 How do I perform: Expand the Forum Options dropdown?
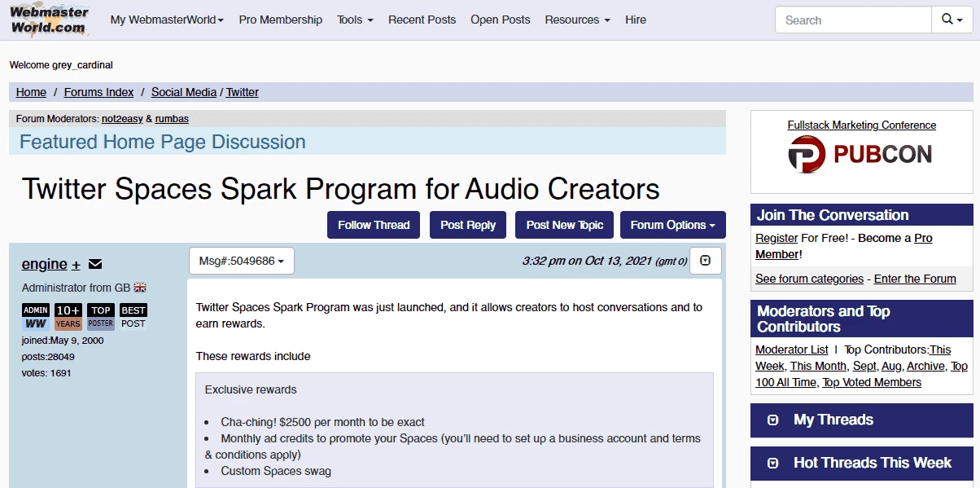point(673,225)
